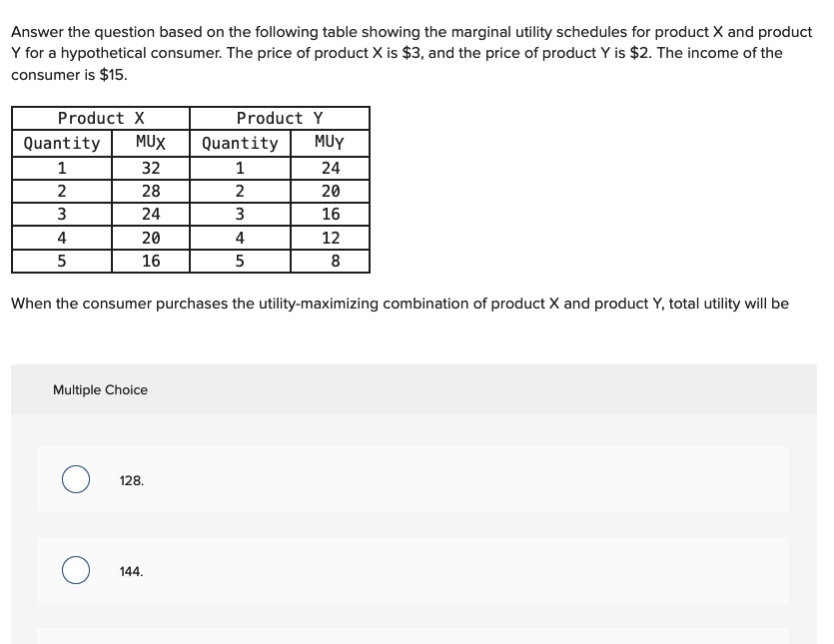This screenshot has height=644, width=834.
Task: Click the answer choice labeled 128
Action: (131, 480)
